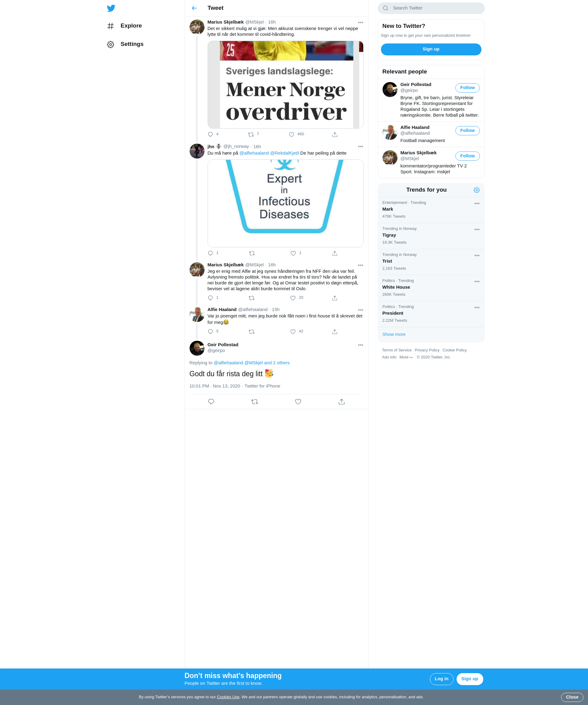Follow Geir Pollestad in Relevant people
This screenshot has height=705, width=588.
[x=467, y=88]
